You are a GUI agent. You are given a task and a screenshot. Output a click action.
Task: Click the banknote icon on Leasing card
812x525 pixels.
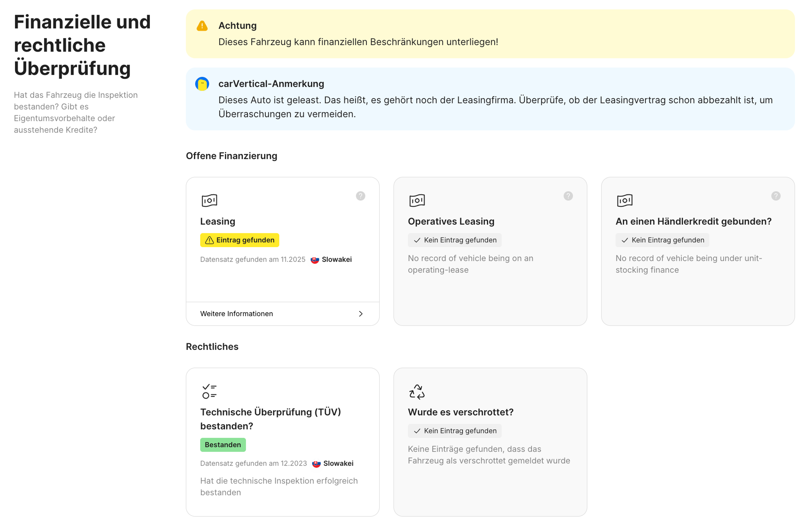[x=209, y=200]
